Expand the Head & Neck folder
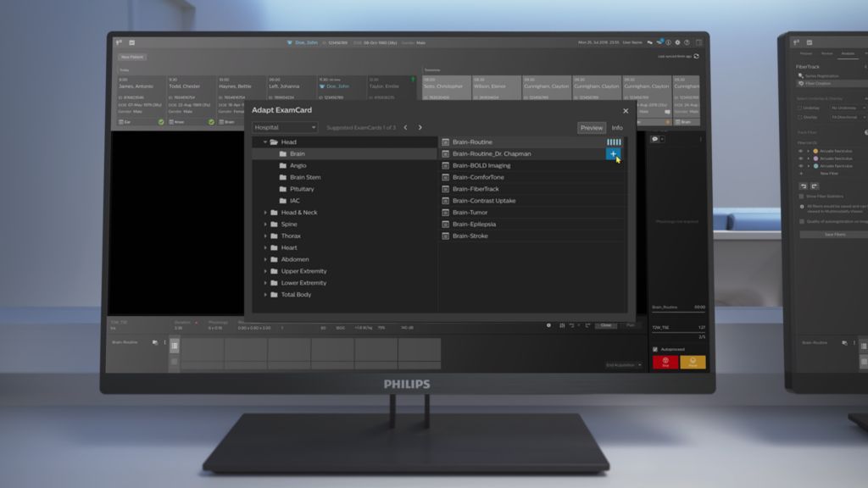Screen dimensions: 868x488 click(265, 213)
